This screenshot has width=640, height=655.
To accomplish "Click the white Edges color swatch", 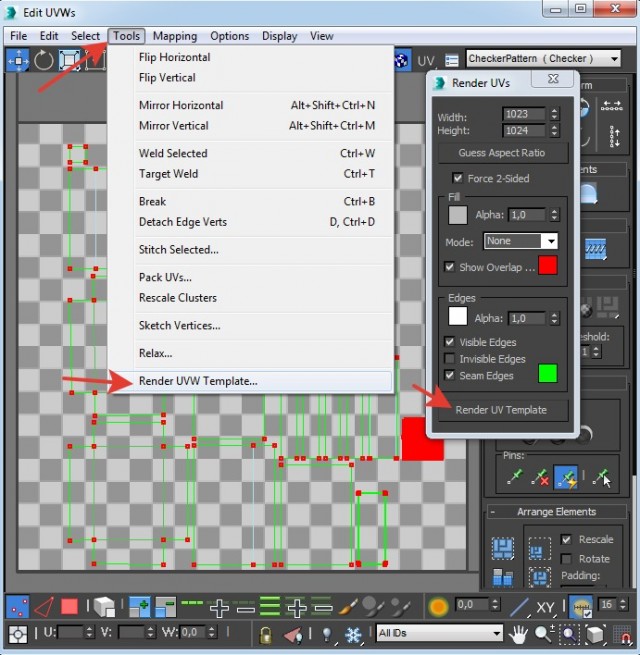I will point(457,316).
